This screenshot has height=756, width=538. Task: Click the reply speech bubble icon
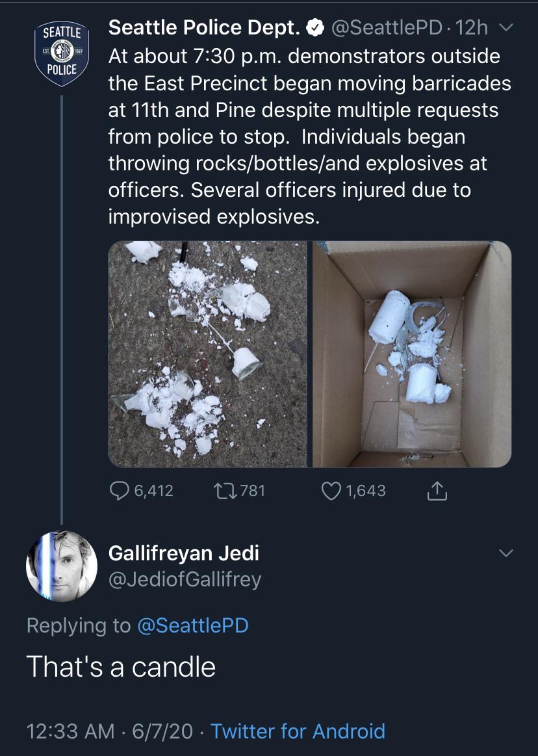(x=118, y=491)
